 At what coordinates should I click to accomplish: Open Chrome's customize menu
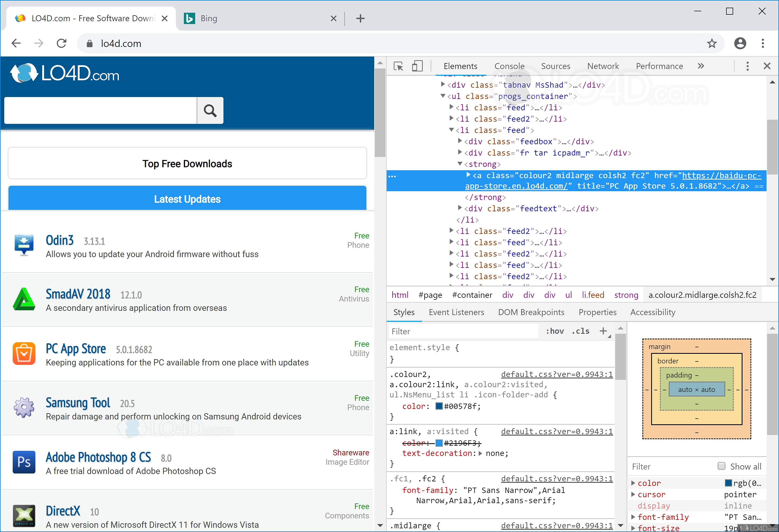(763, 43)
